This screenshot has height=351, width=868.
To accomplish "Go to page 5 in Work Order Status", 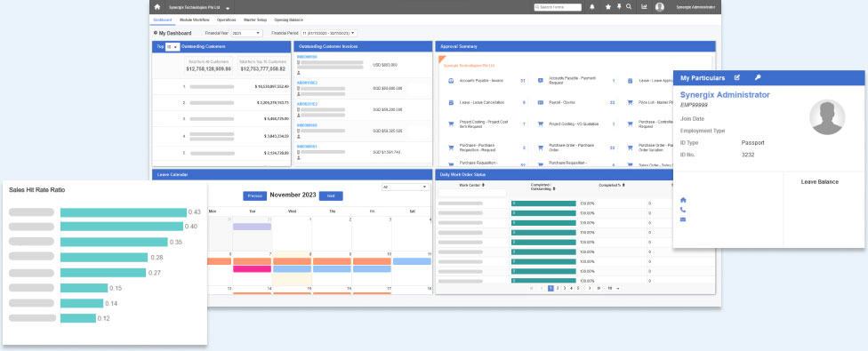I will pos(577,289).
